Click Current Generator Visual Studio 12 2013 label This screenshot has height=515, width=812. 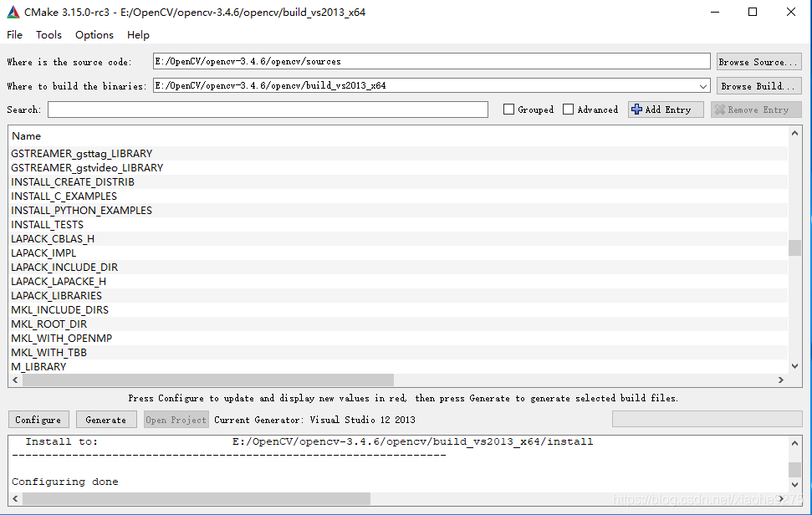(315, 420)
